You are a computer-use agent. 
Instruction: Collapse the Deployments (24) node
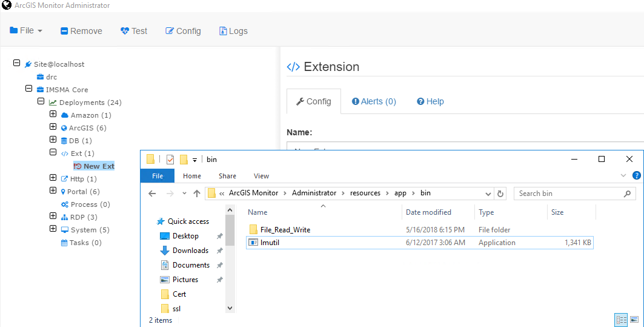click(x=41, y=101)
